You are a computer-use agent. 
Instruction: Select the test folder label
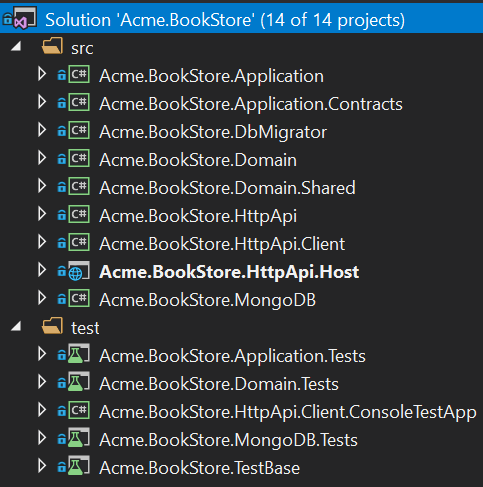click(85, 328)
